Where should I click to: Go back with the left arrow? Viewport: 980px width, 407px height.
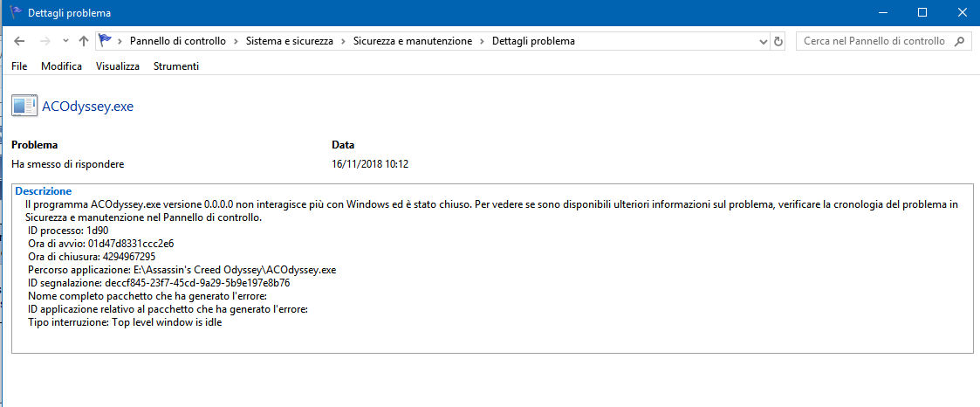pos(19,41)
